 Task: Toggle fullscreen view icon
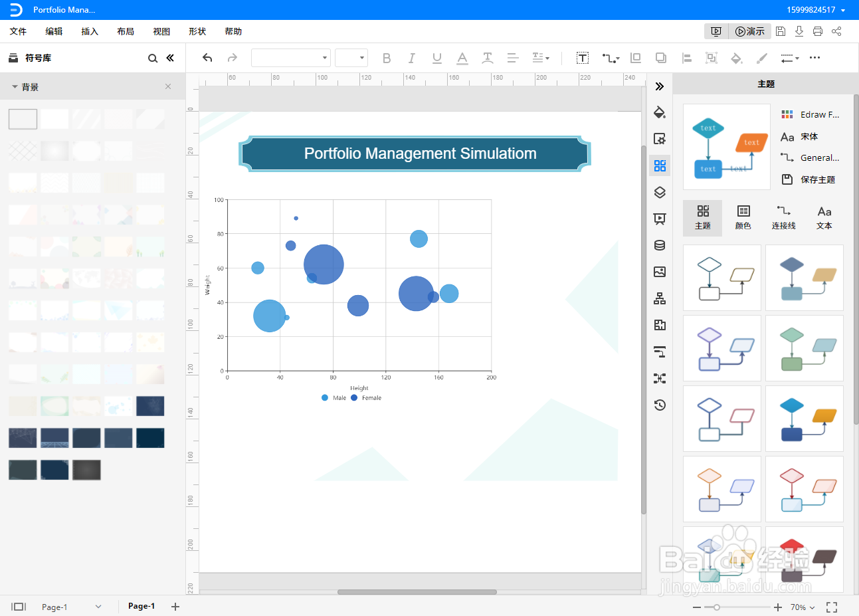point(832,607)
